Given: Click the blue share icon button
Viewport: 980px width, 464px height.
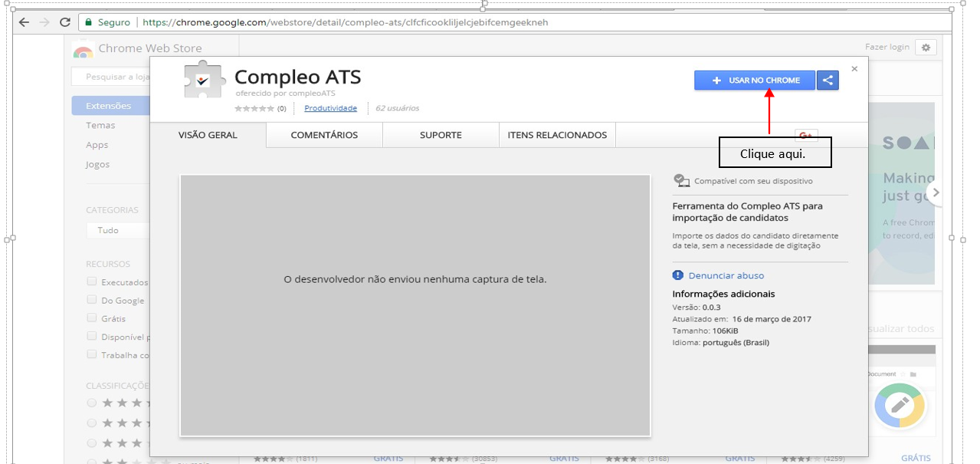Looking at the screenshot, I should click(828, 80).
